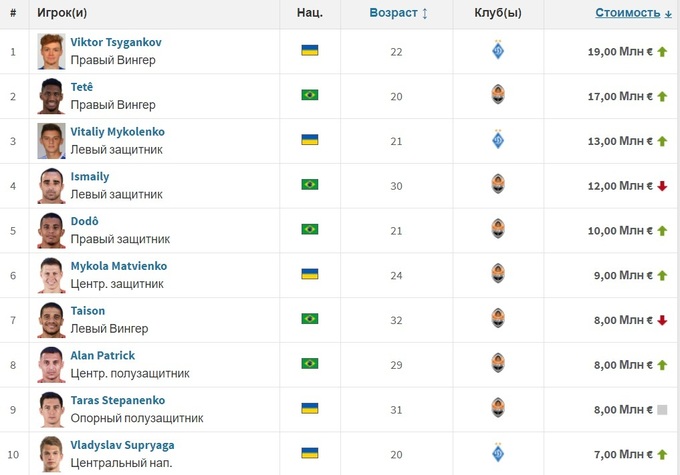The image size is (680, 475).
Task: Sort table by Возраст column
Action: pyautogui.click(x=398, y=13)
